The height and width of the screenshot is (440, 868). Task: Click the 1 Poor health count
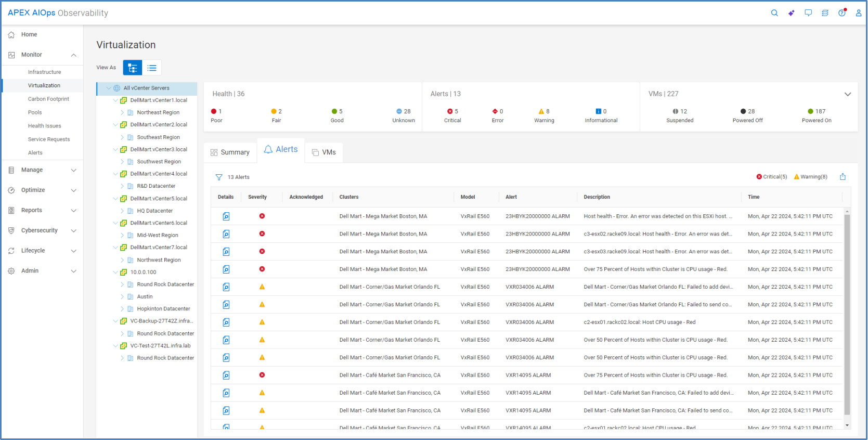coord(216,111)
